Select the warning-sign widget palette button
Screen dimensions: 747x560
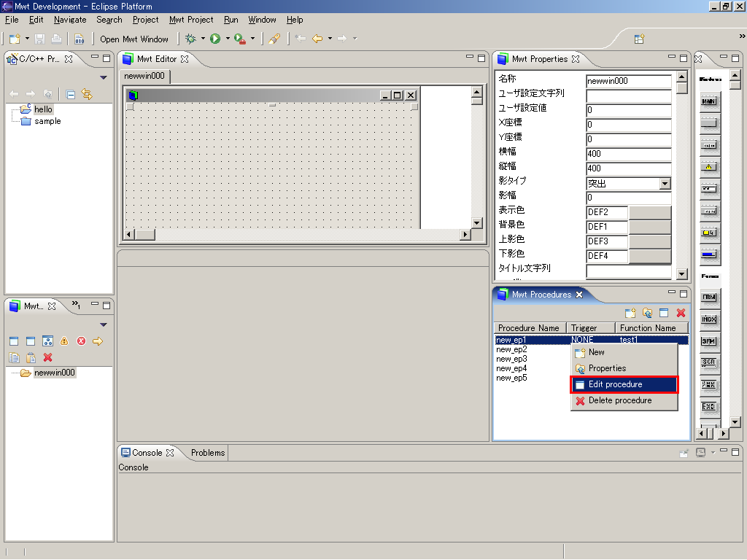pos(708,167)
